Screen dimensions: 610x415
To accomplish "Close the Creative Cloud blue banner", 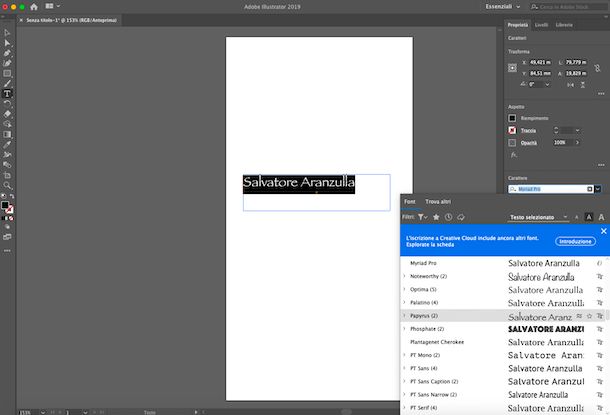I will (x=603, y=231).
